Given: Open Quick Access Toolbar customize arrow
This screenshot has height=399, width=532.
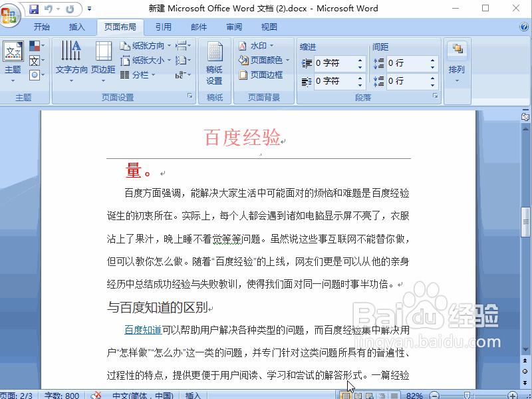Looking at the screenshot, I should click(x=89, y=9).
